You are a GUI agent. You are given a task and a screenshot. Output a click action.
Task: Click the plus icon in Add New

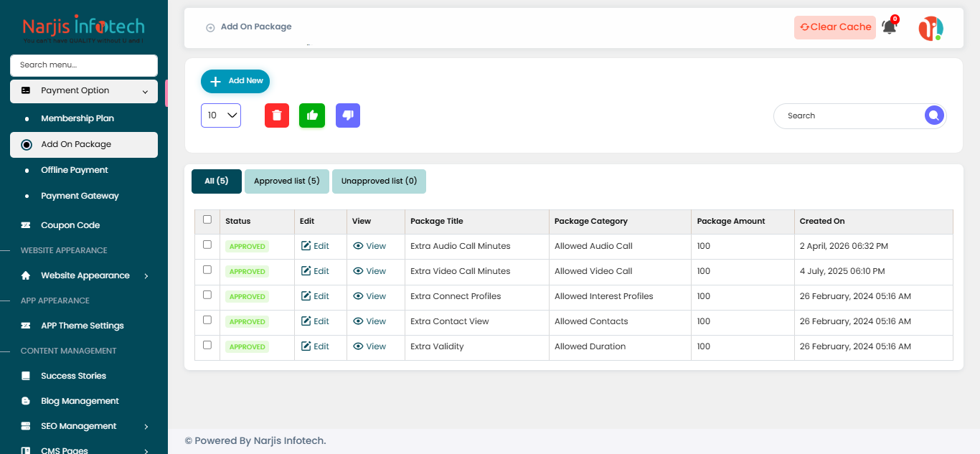click(x=215, y=81)
